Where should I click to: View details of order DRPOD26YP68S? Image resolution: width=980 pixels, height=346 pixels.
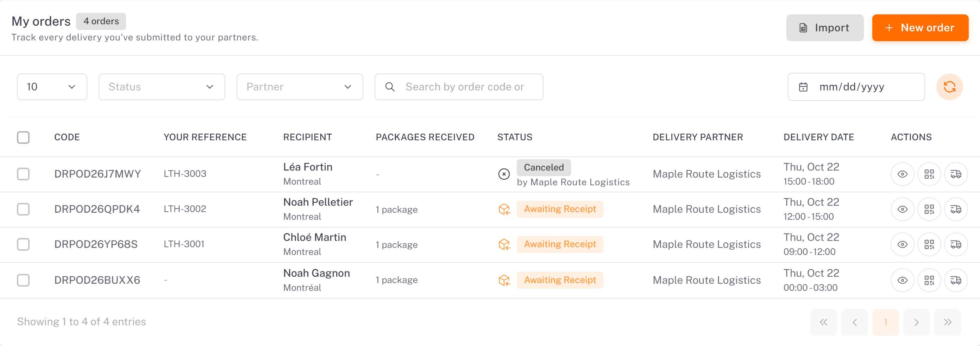point(903,244)
